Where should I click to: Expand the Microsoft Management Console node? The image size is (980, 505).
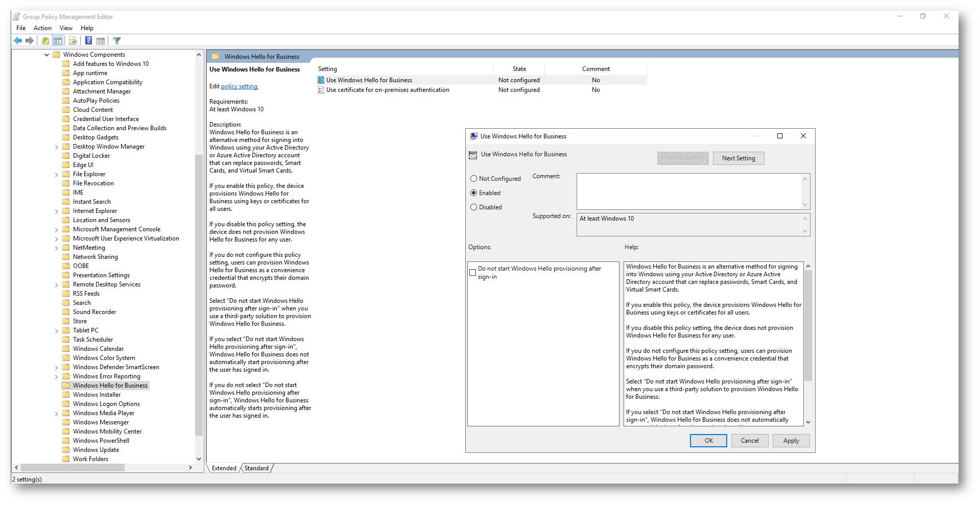pos(56,230)
